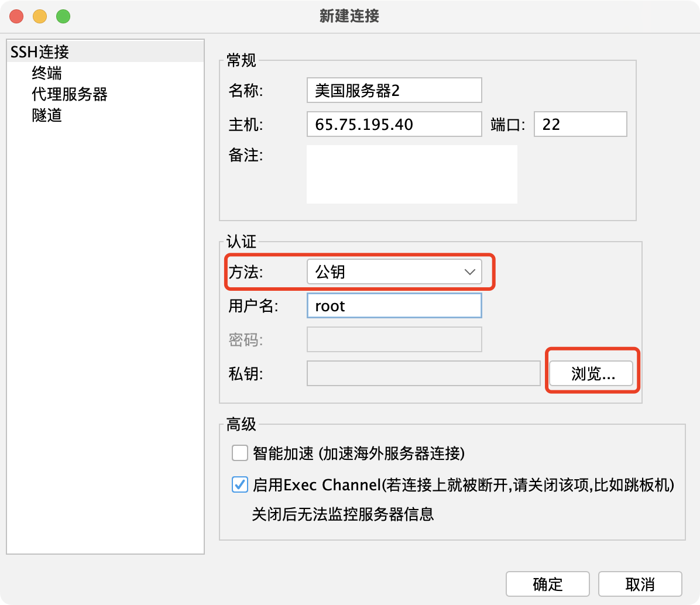Open the 方法 authentication dropdown
This screenshot has height=605, width=700.
[x=394, y=271]
